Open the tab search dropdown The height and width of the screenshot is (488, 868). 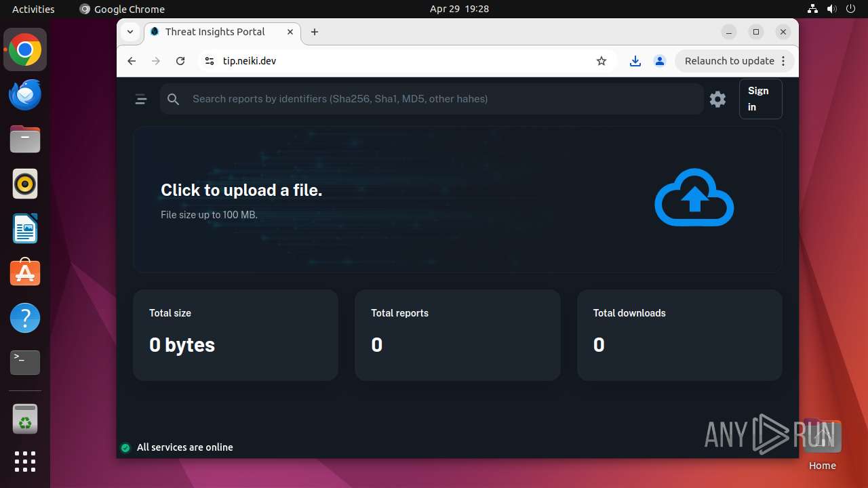click(x=130, y=32)
